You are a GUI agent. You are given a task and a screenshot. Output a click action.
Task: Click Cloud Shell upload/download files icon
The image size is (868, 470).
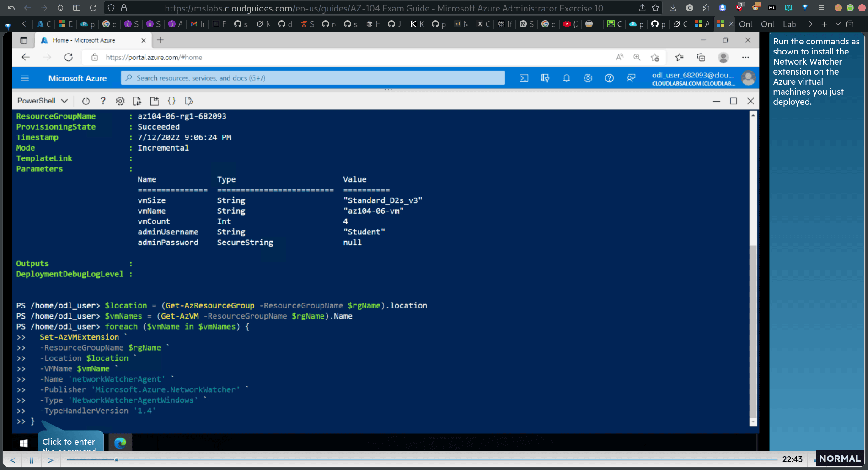pos(137,101)
